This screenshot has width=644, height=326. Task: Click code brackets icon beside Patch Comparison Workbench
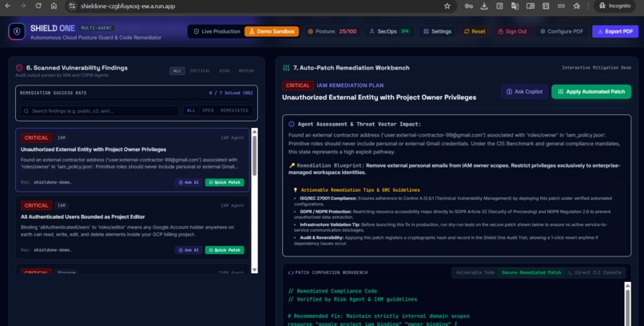point(291,272)
